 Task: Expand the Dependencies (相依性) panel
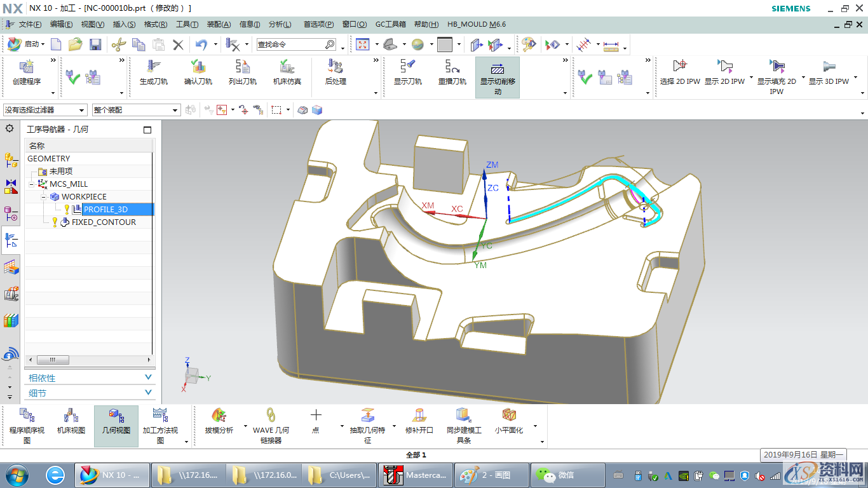click(x=90, y=377)
